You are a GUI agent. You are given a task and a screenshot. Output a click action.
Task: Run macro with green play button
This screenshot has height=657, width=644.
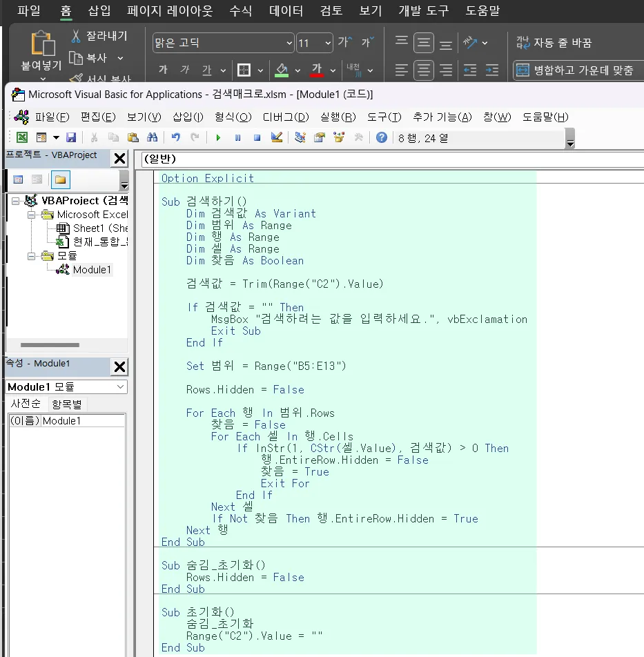[x=218, y=137]
